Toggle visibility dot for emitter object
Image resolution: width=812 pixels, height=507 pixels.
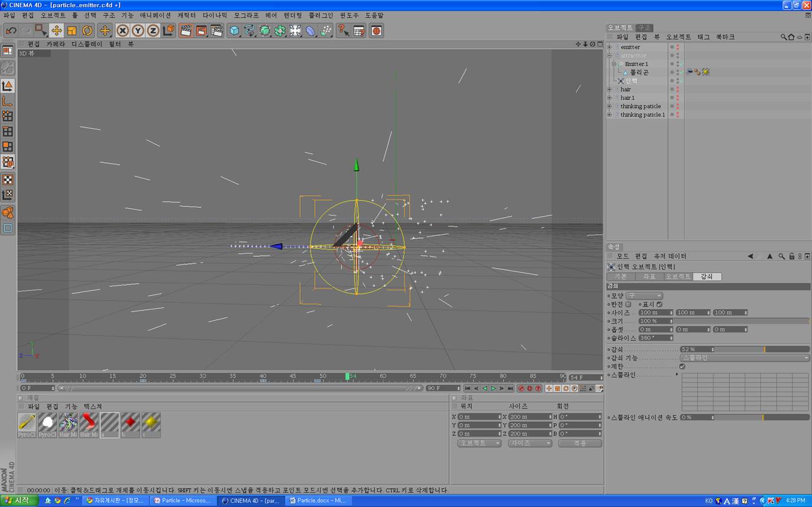click(671, 47)
